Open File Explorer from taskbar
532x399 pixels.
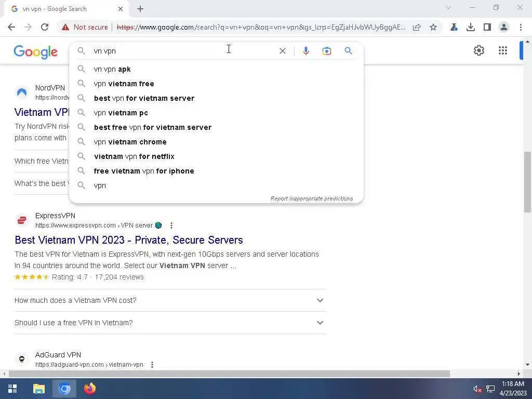tap(38, 389)
